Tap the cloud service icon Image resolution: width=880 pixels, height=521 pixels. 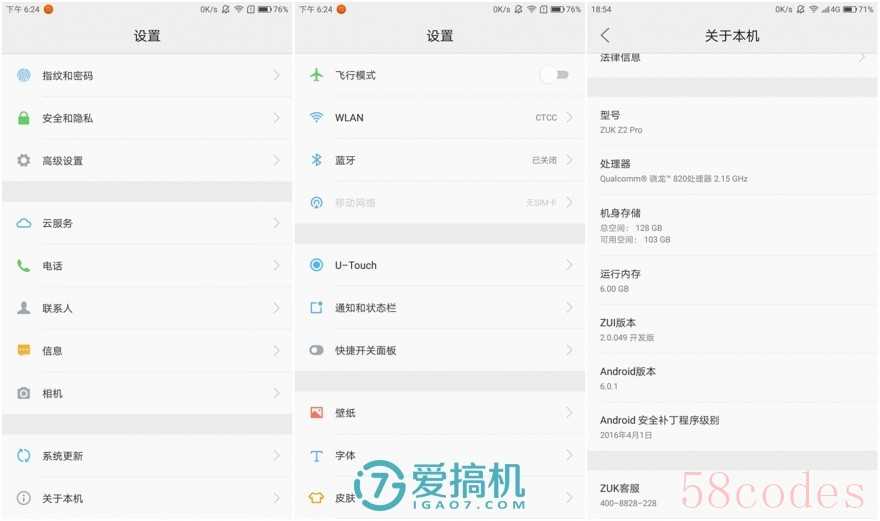pyautogui.click(x=23, y=224)
